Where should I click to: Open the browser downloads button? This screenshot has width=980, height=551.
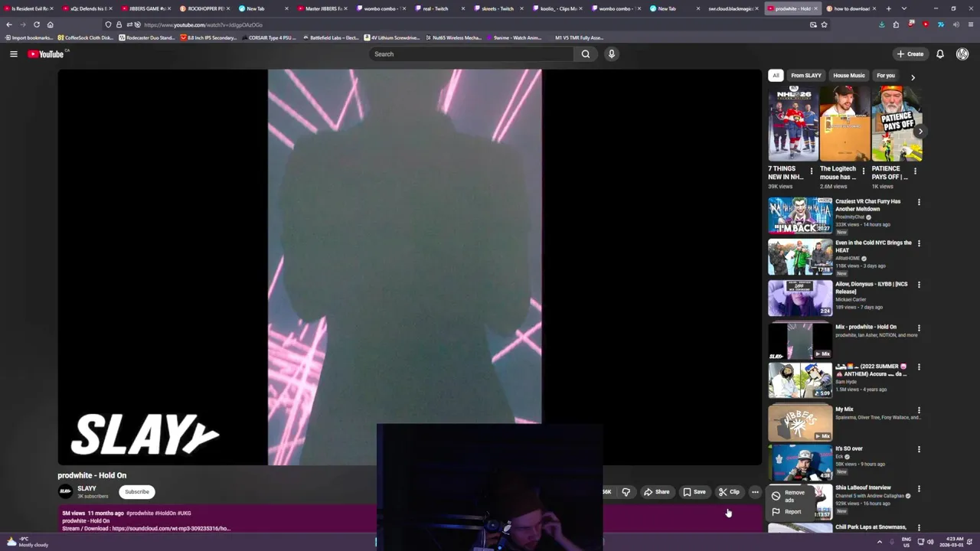[x=881, y=24]
